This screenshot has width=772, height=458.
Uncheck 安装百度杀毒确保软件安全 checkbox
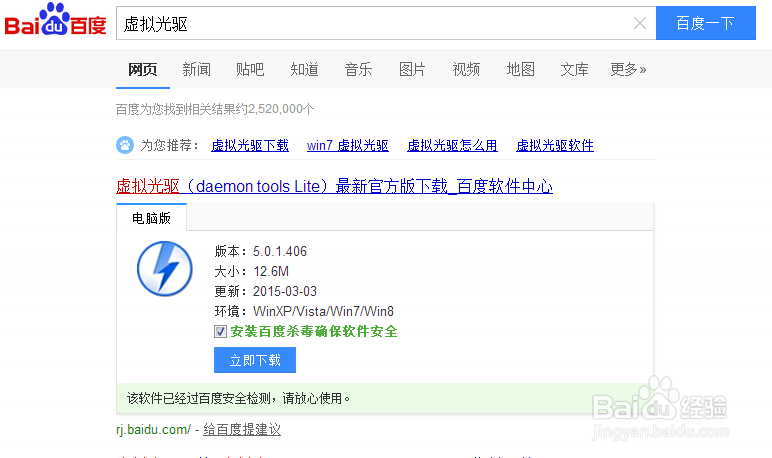coord(220,331)
